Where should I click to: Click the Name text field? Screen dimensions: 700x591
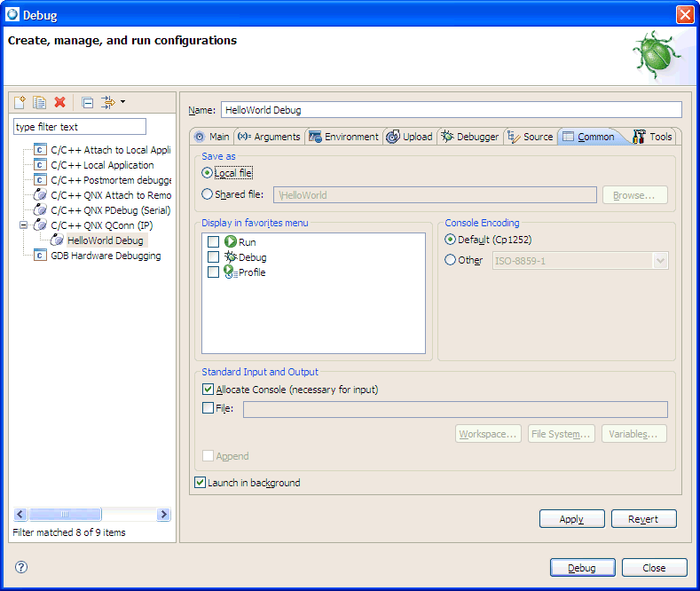451,110
